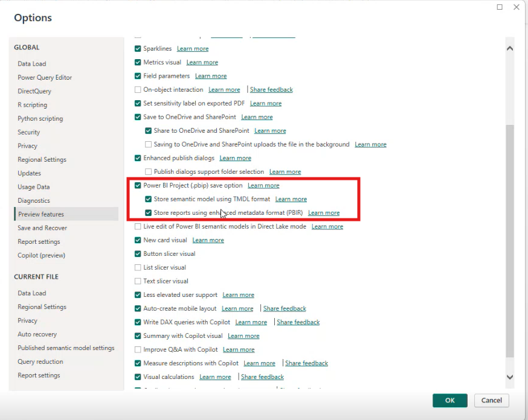This screenshot has height=420, width=528.
Task: Enable Publish dialogs support folder selection
Action: (x=148, y=172)
